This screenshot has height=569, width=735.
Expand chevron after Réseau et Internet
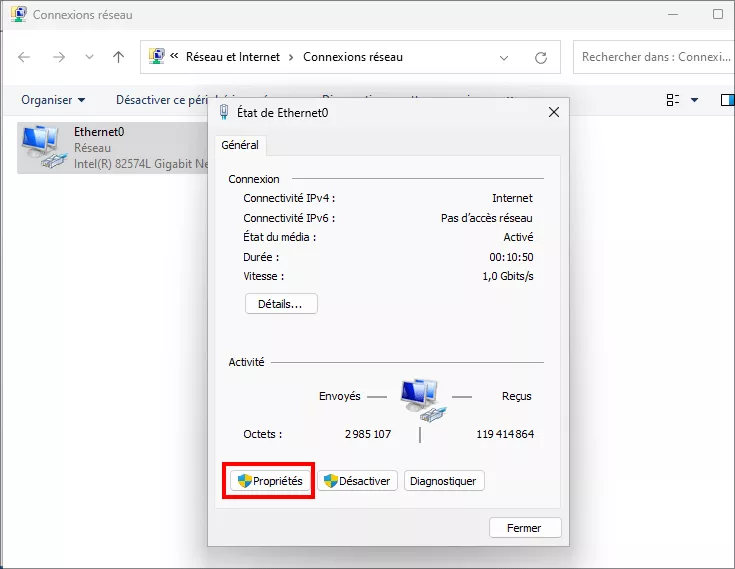291,57
